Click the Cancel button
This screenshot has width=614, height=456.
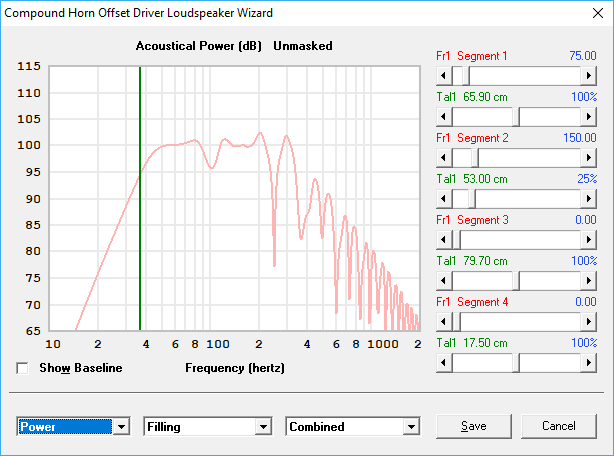(x=559, y=426)
